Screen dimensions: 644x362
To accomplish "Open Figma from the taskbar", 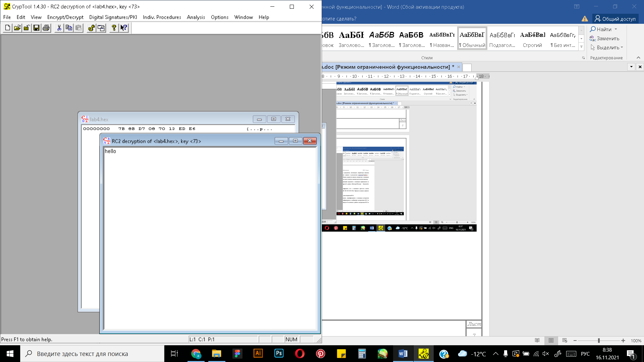I will [237, 354].
